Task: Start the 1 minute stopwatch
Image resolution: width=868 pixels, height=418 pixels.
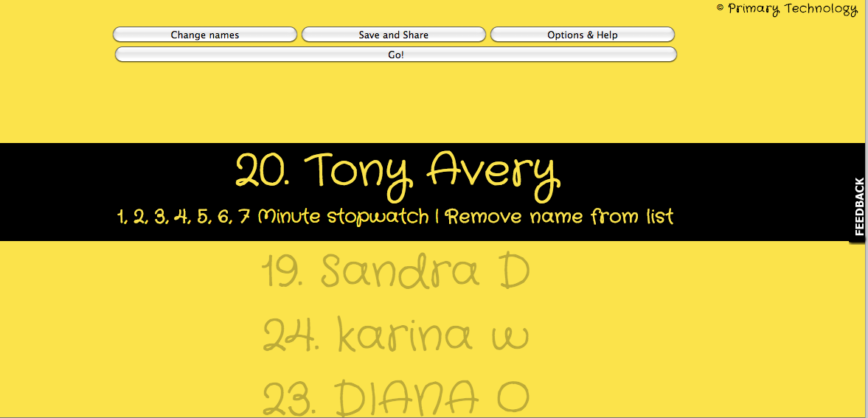Action: [x=121, y=217]
